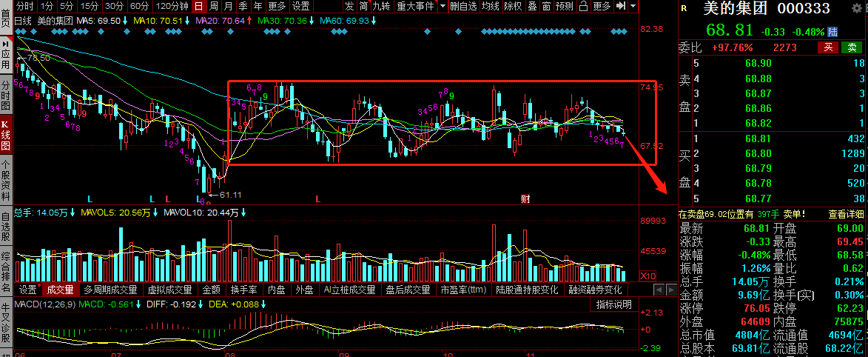
Task: Click the jump-to-end arrow icon in toolbar
Action: coord(621,6)
